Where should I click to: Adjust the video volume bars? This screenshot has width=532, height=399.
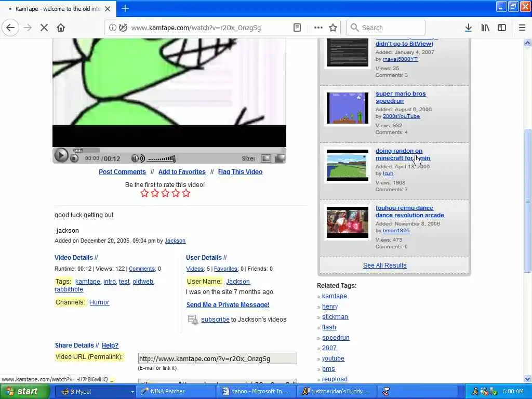(x=162, y=158)
